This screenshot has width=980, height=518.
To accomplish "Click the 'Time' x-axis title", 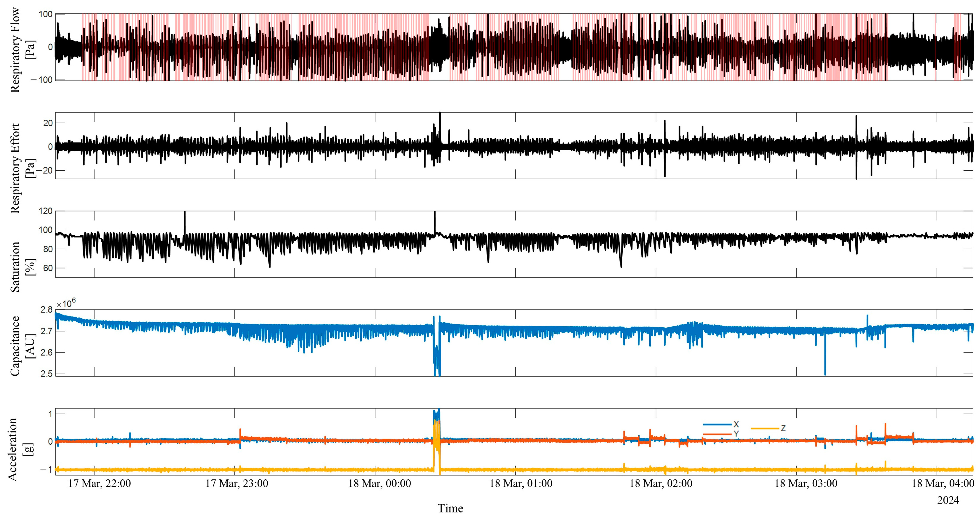I will (450, 509).
